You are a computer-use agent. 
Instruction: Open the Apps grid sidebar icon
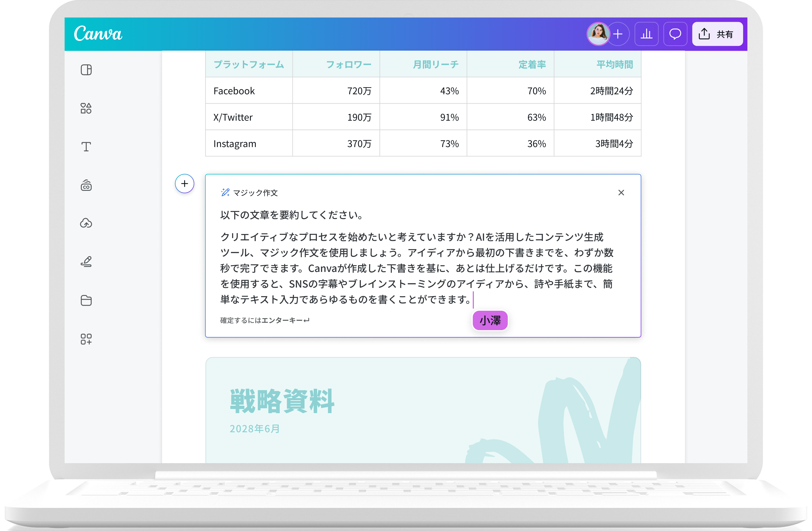(86, 339)
